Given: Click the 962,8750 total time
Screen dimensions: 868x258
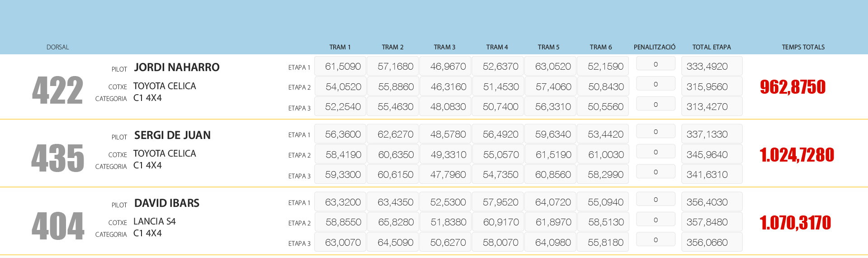Looking at the screenshot, I should (x=793, y=87).
